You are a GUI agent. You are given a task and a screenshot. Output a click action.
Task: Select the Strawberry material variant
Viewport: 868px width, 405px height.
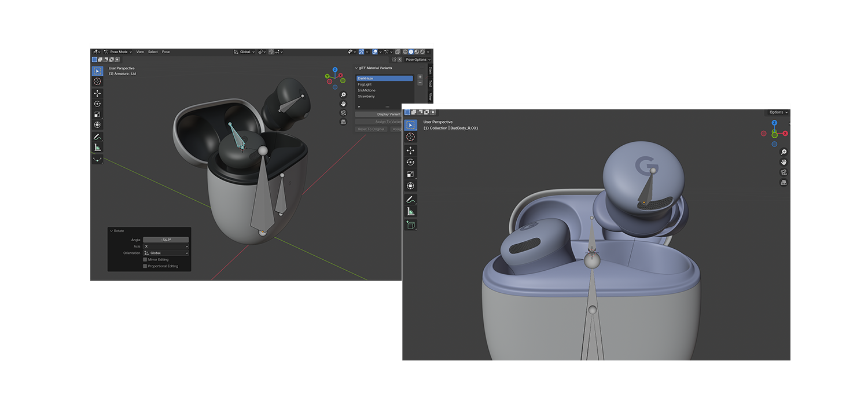pyautogui.click(x=385, y=97)
